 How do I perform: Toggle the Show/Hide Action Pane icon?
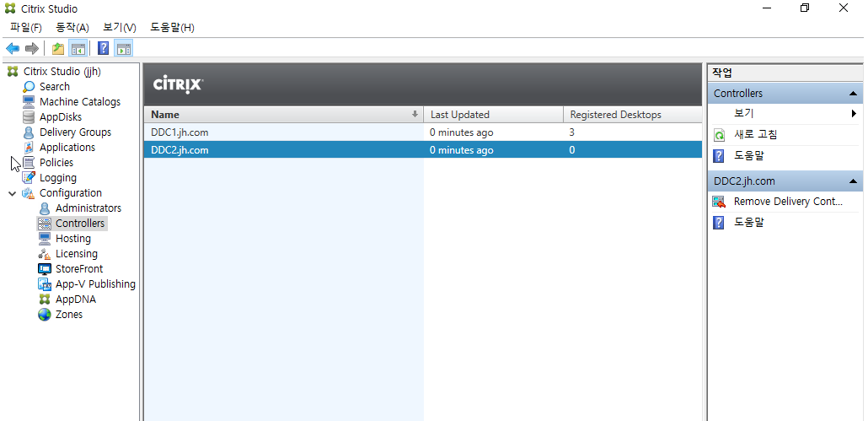[x=123, y=49]
